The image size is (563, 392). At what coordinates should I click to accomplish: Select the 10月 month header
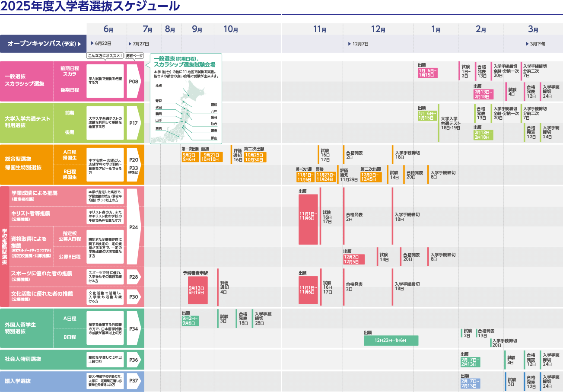click(x=231, y=29)
